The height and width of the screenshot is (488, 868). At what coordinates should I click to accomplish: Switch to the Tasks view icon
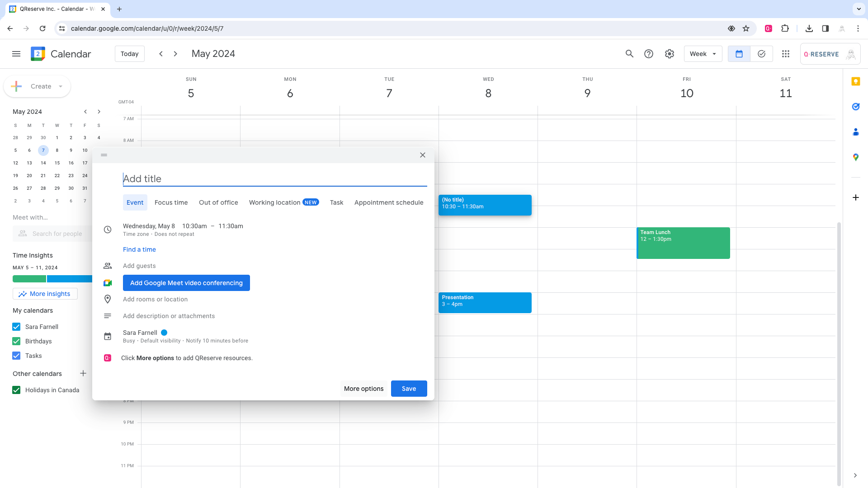coord(761,54)
